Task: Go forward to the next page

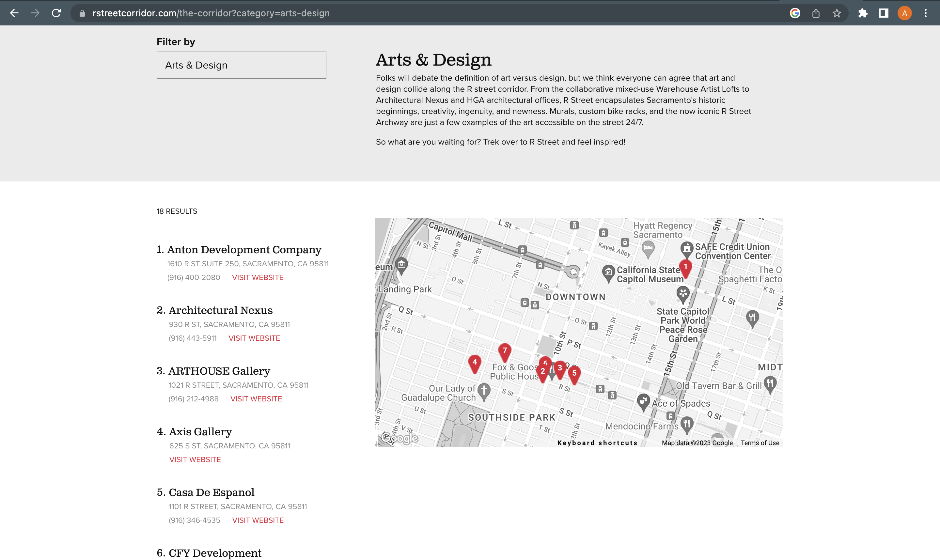Action: pos(35,13)
